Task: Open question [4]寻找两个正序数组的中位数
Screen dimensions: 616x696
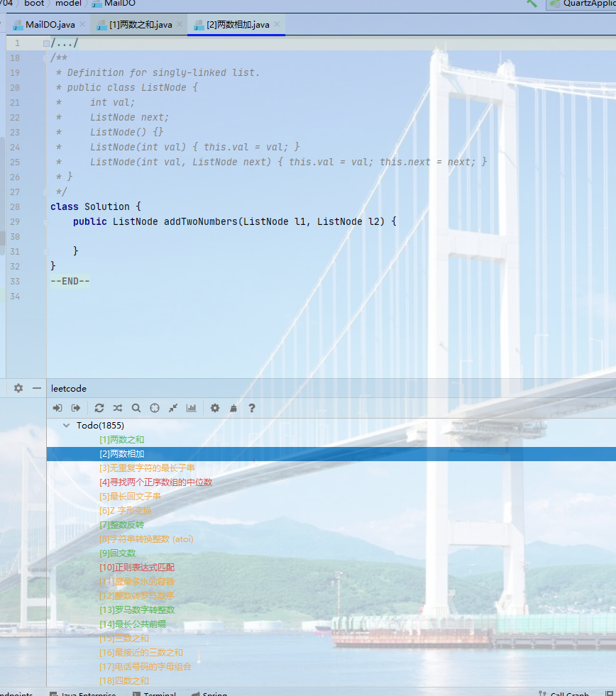Action: [x=155, y=482]
